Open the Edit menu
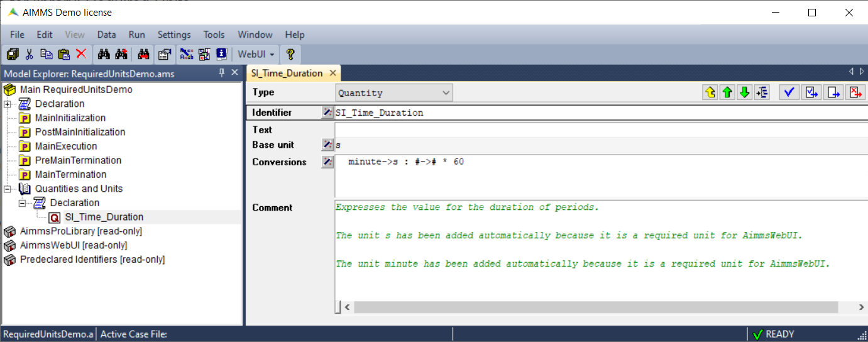This screenshot has height=342, width=868. click(45, 35)
